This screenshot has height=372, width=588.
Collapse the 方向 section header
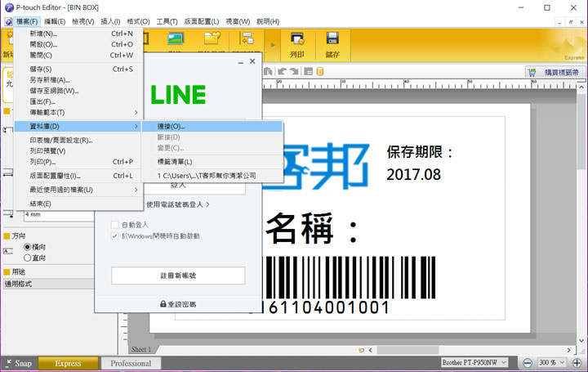click(7, 235)
